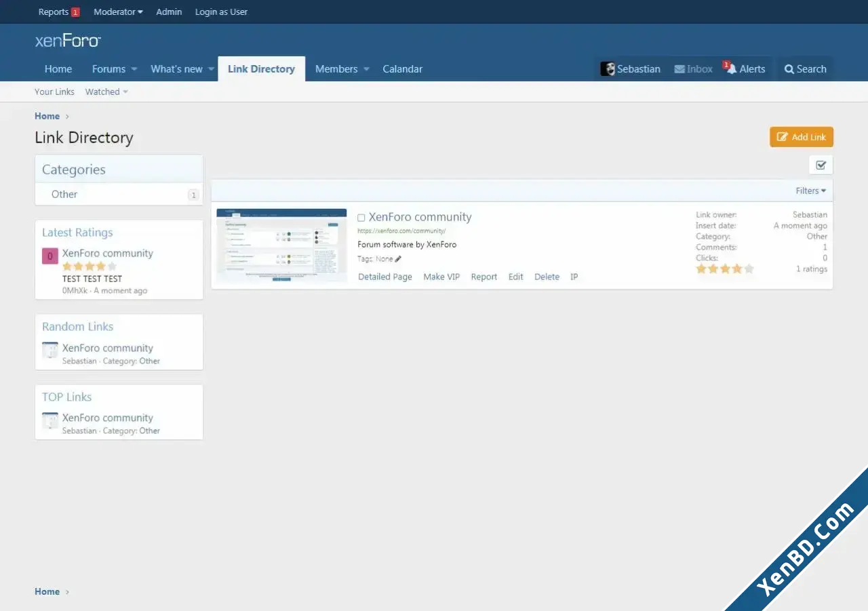Tick the checkbox next to XenForo community
The width and height of the screenshot is (868, 611).
(x=361, y=218)
